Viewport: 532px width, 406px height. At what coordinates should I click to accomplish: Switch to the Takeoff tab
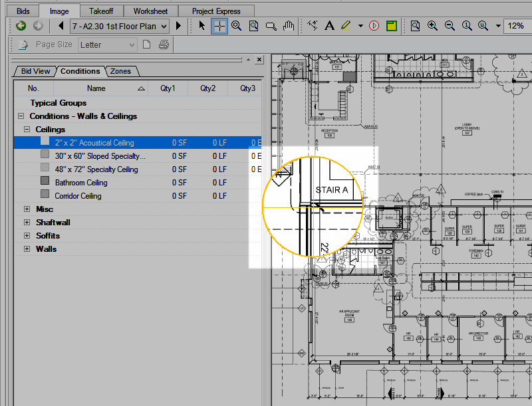click(101, 11)
